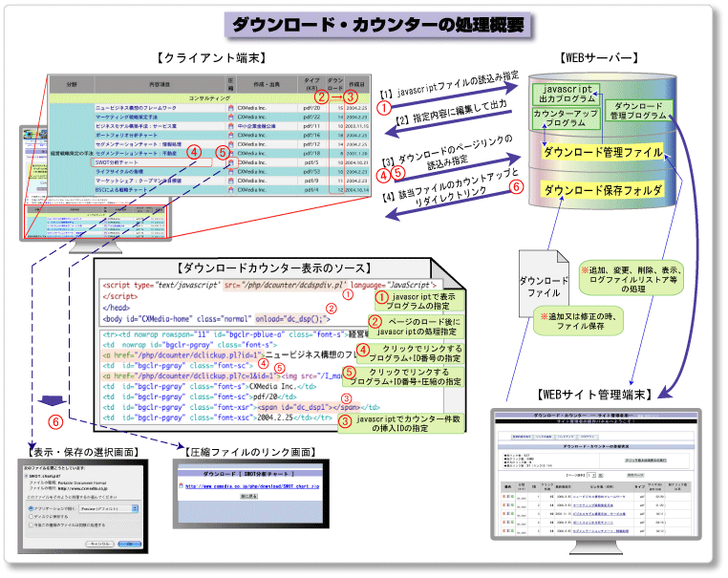Click the javascript出力プログラム box
Screen dimensions: 728x578
tap(567, 94)
